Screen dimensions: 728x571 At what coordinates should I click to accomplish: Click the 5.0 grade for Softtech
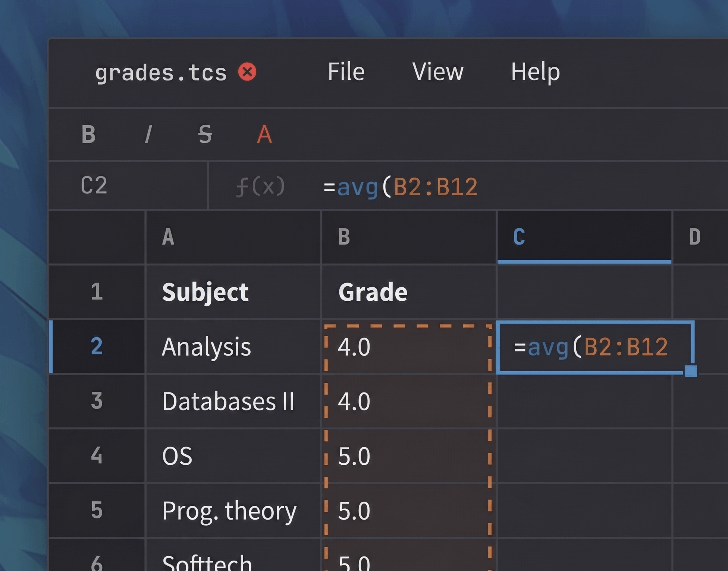[x=409, y=555]
